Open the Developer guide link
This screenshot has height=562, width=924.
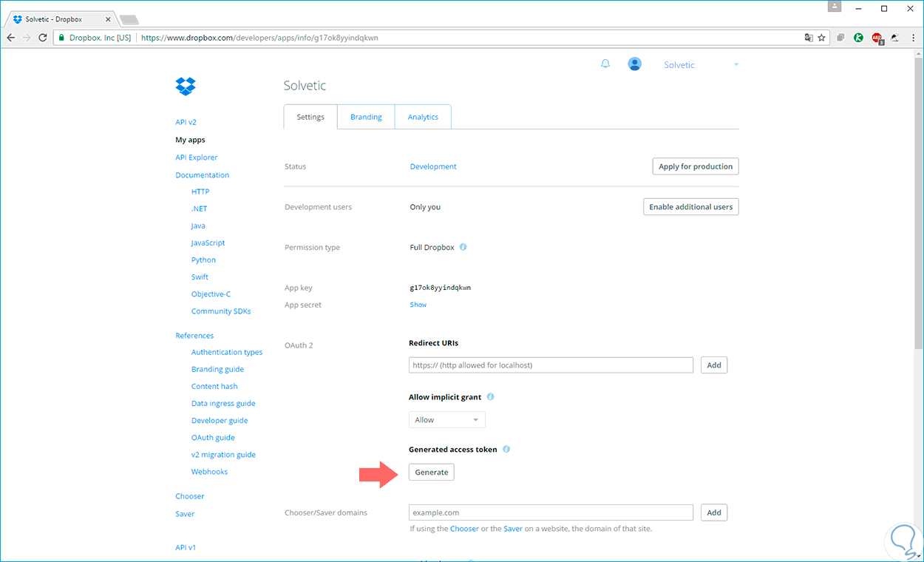[220, 421]
